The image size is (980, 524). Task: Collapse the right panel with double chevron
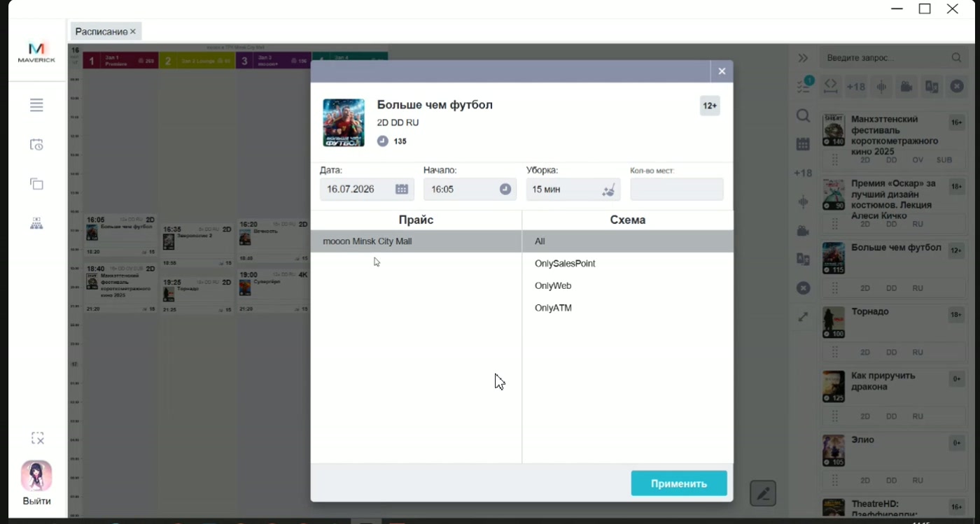(803, 58)
